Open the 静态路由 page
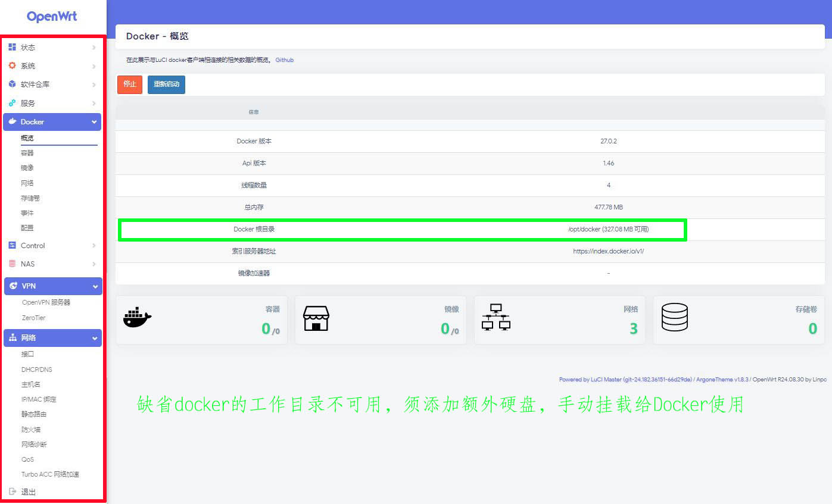 pos(34,414)
